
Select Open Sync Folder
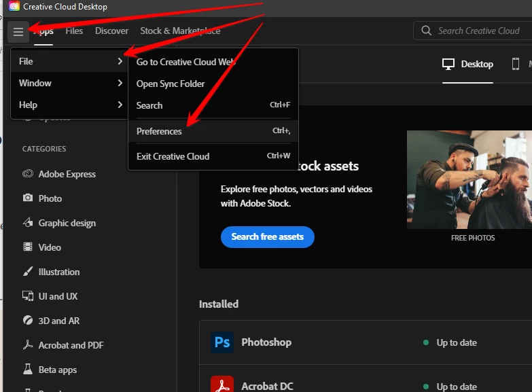(x=213, y=84)
